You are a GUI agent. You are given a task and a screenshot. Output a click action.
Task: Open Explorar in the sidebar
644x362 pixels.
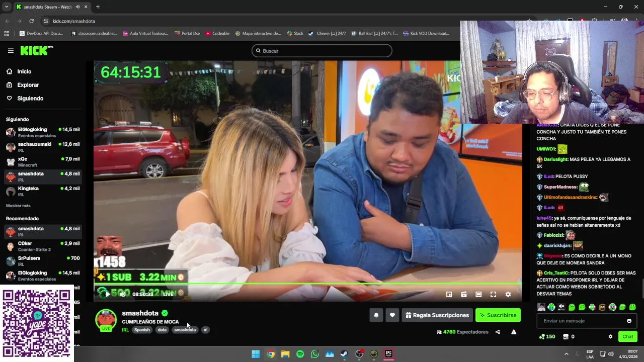click(28, 85)
